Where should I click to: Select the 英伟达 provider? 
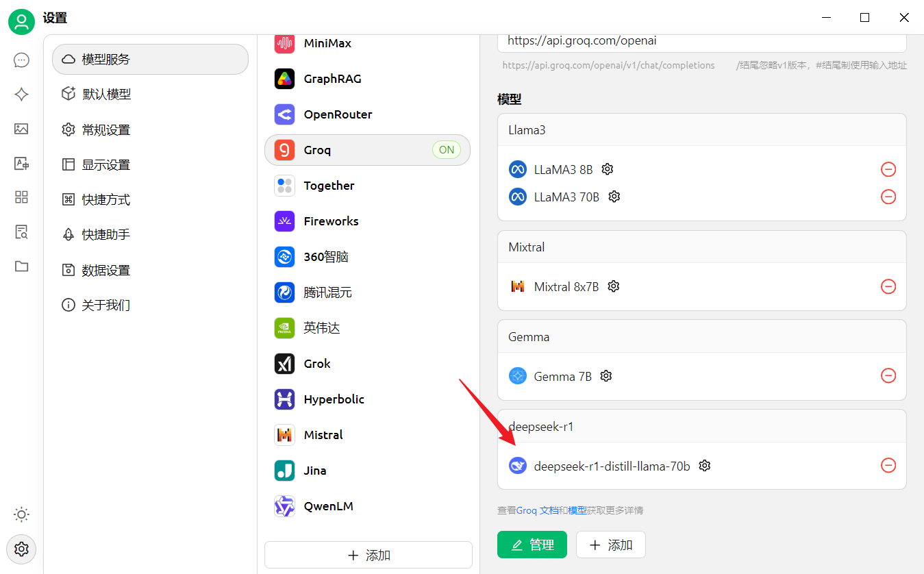(367, 328)
